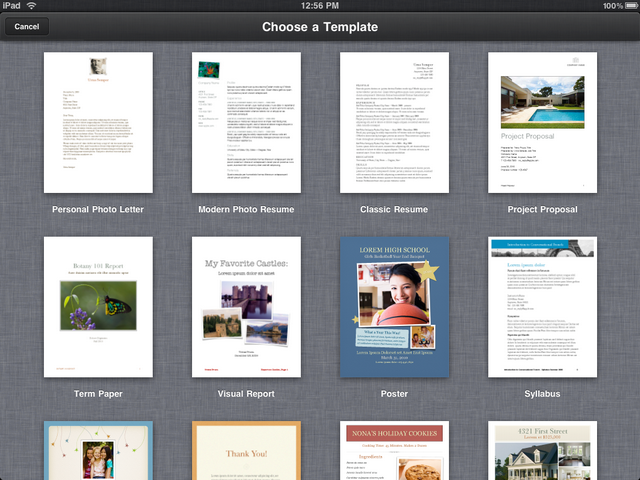Choose the Nona's Holiday Cookies recipe template

(394, 451)
